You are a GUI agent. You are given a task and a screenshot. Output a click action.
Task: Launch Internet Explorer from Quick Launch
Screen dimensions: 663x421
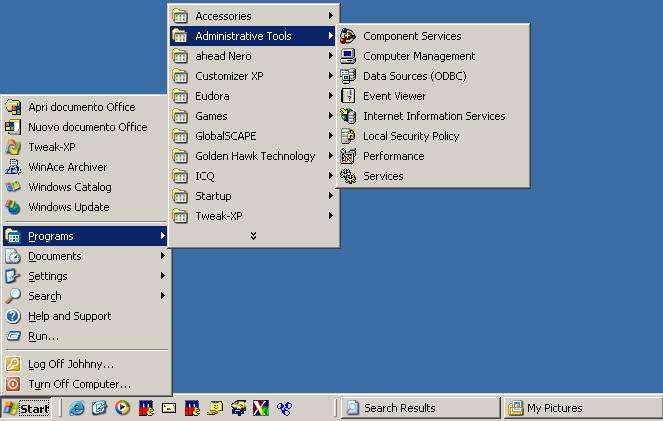pos(77,408)
